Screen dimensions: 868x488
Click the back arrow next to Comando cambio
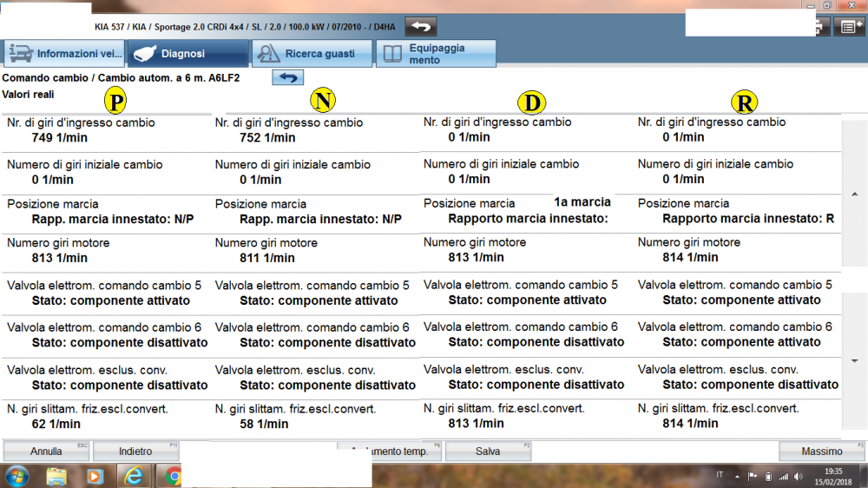pyautogui.click(x=288, y=77)
